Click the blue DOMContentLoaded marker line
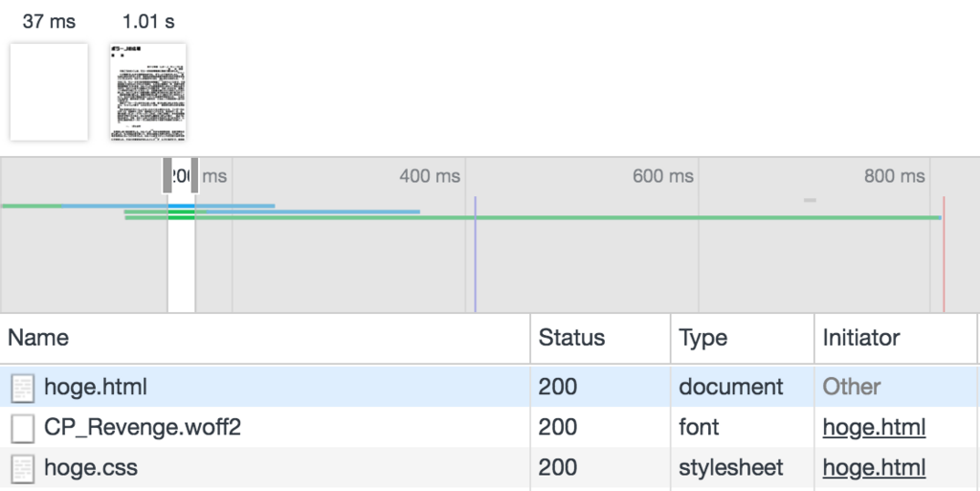This screenshot has width=980, height=491. (x=475, y=254)
